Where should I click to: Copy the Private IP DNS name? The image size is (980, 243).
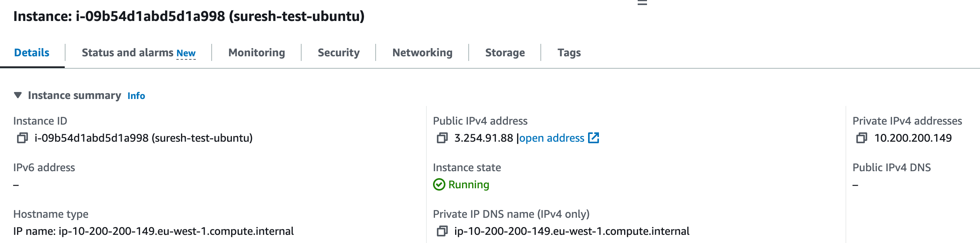coord(442,231)
